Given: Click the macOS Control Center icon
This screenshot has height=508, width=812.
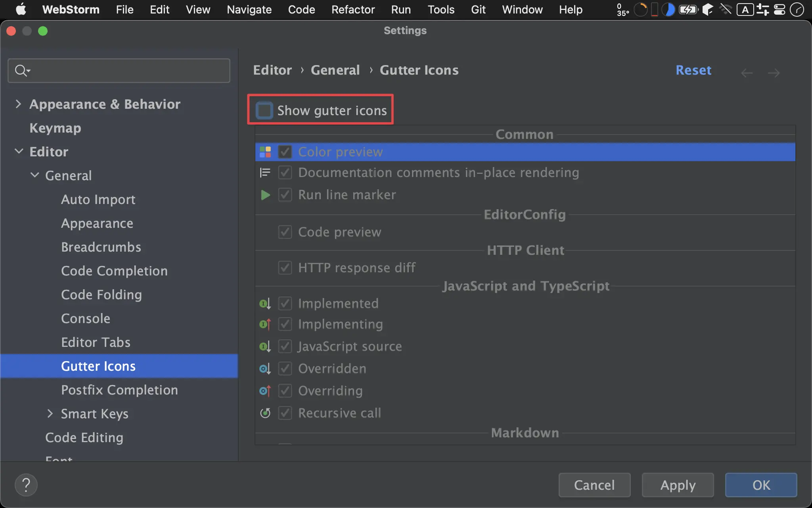Looking at the screenshot, I should coord(779,10).
